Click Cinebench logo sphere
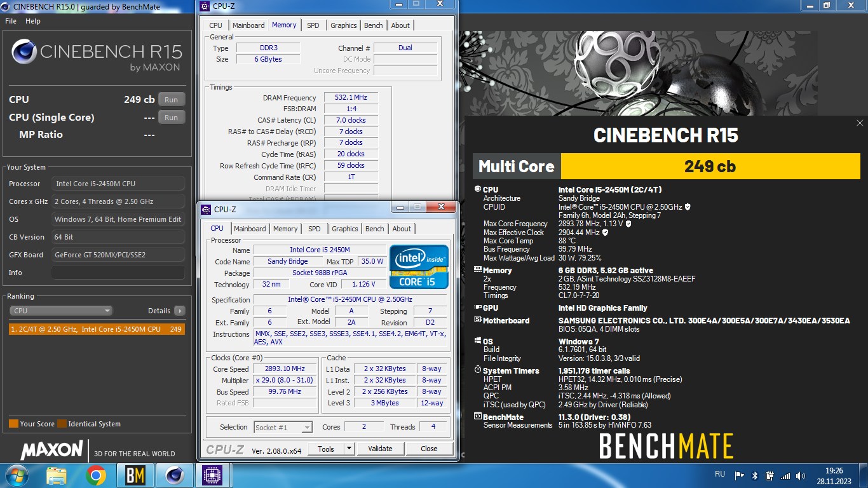Viewport: 868px width, 488px height. click(x=24, y=52)
